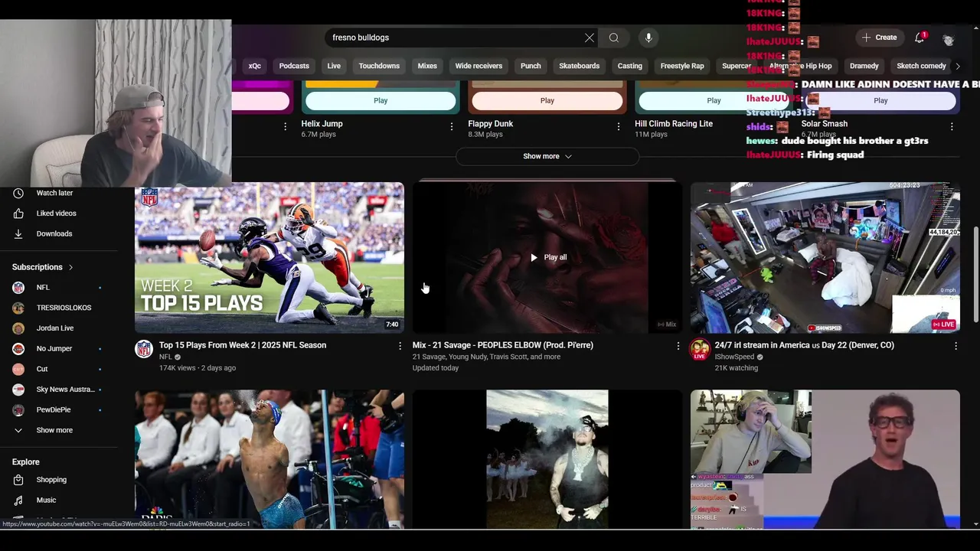Play the Hill Climb Racing Lite game
The height and width of the screenshot is (551, 980).
[x=714, y=100]
